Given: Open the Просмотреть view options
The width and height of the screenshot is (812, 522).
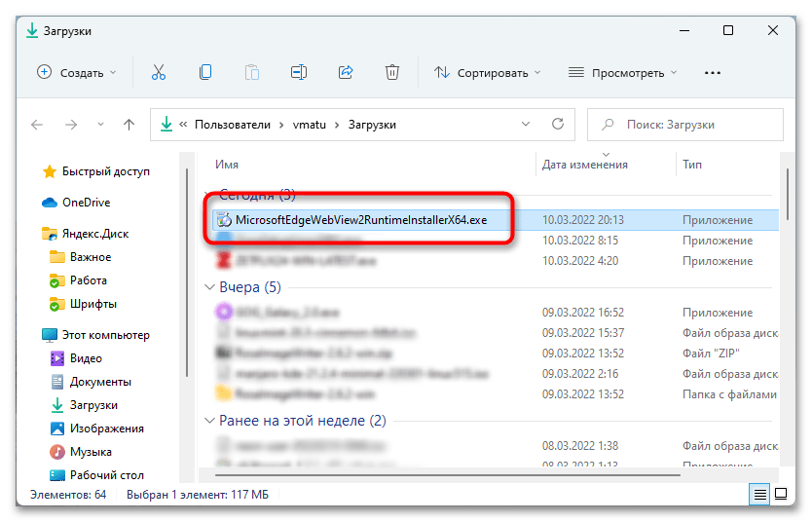Looking at the screenshot, I should 623,72.
